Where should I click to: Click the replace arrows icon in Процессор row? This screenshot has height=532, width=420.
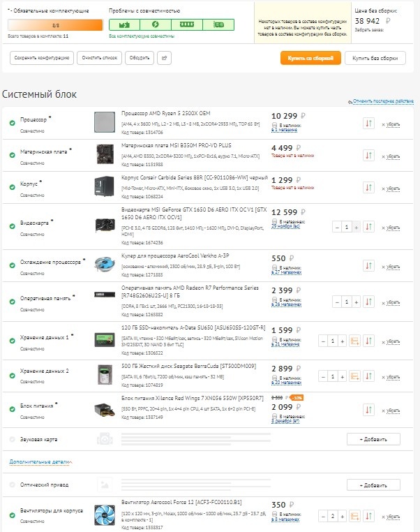368,123
